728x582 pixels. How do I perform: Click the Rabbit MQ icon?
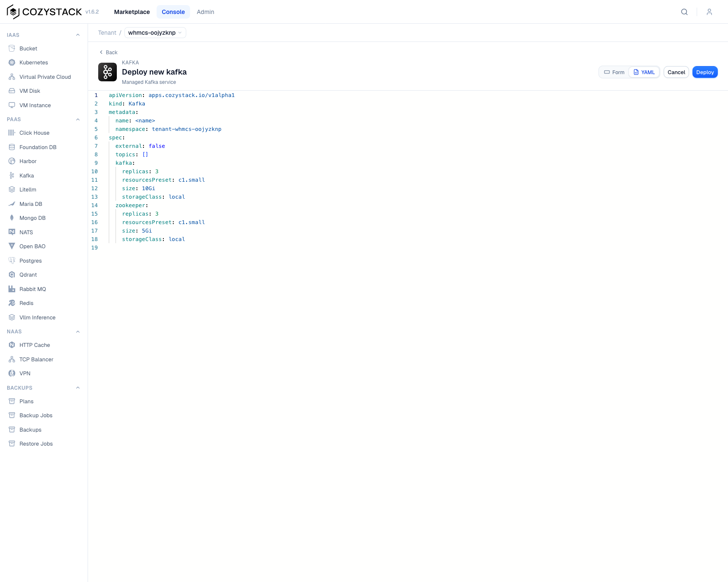[12, 289]
